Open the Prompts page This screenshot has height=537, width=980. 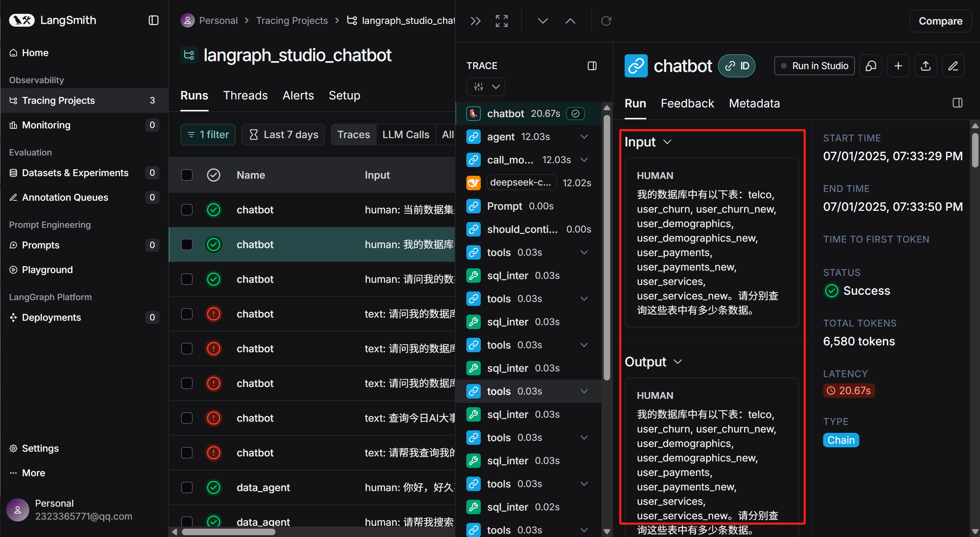click(84, 245)
